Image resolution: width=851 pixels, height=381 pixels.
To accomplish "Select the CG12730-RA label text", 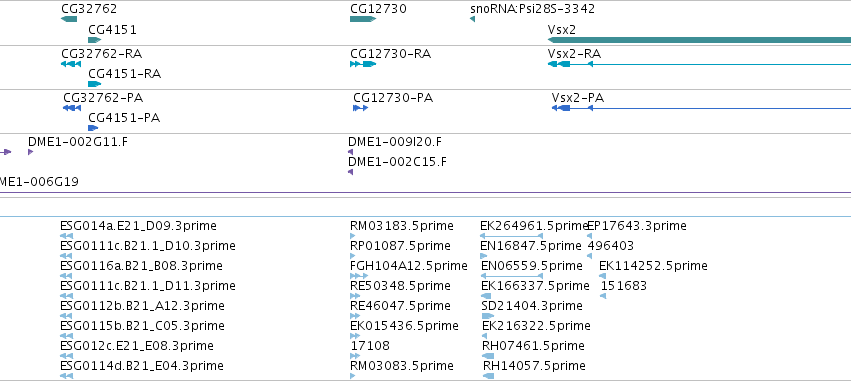I will tap(391, 53).
